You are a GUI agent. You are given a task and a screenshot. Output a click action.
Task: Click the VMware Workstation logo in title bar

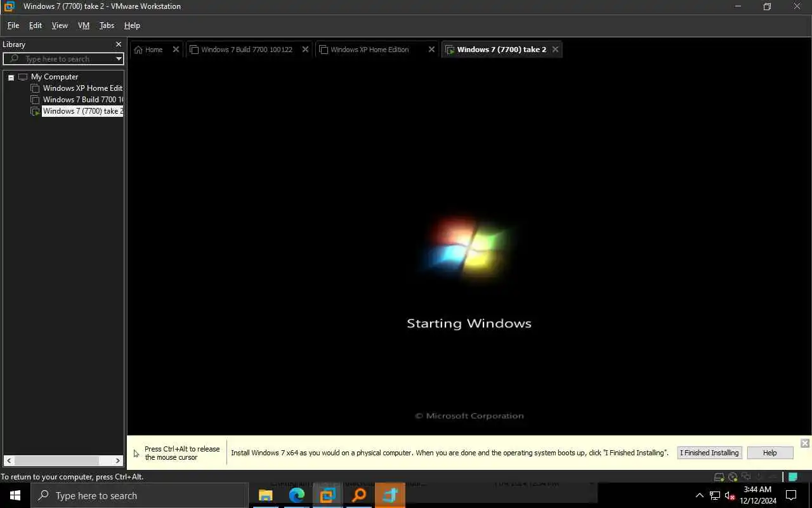pos(9,6)
